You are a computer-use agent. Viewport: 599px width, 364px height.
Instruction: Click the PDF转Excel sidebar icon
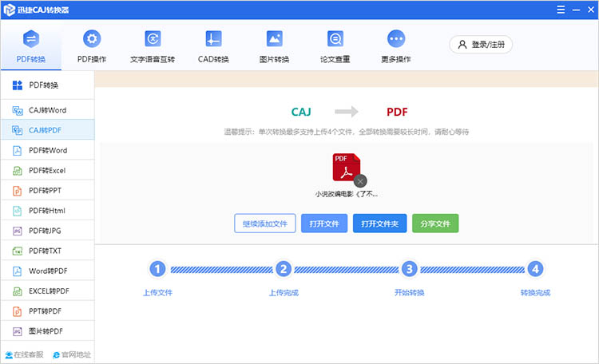tap(18, 171)
